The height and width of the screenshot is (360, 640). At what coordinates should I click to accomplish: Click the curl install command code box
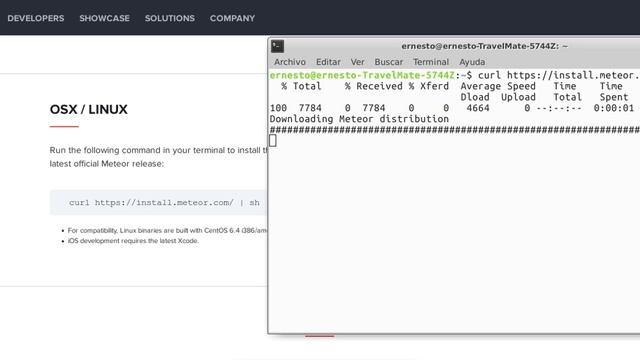coord(158,202)
